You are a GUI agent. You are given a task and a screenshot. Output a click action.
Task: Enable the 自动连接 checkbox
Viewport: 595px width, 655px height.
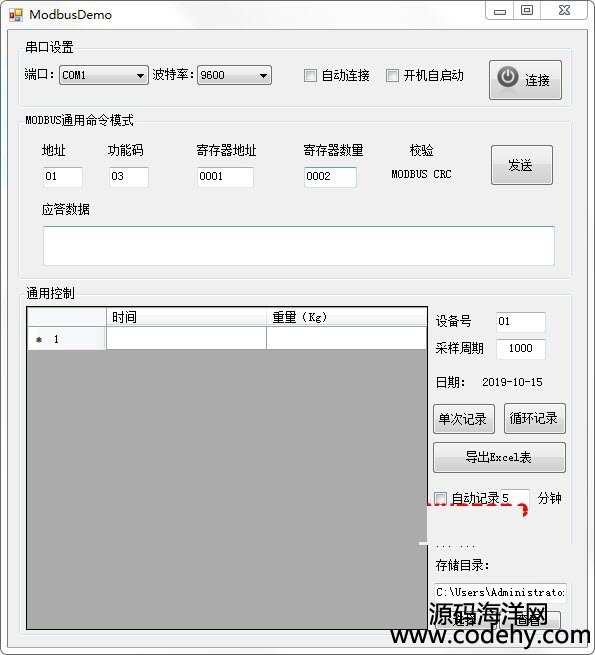[x=310, y=76]
